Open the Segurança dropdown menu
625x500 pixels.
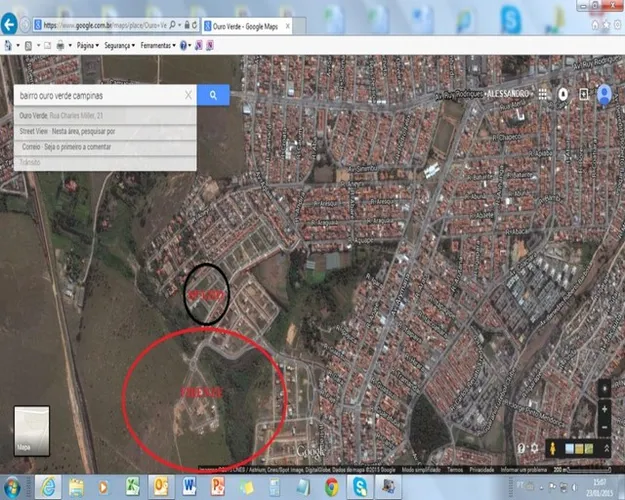coord(120,45)
